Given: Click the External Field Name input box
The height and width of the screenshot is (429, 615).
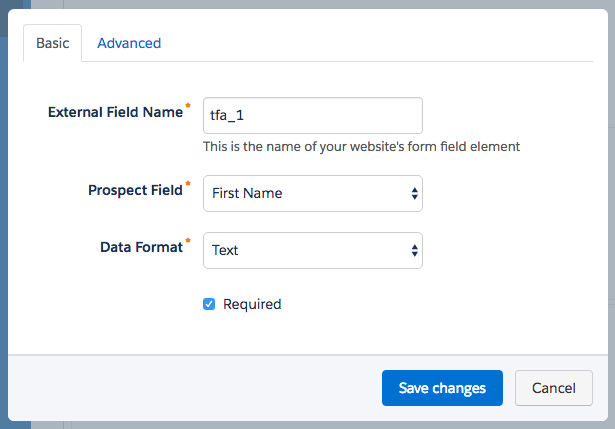Looking at the screenshot, I should (x=312, y=115).
